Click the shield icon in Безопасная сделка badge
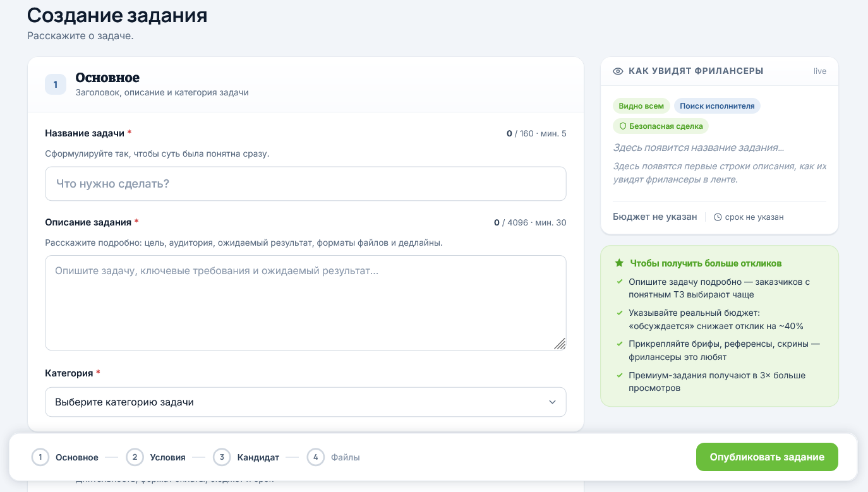 pos(622,126)
